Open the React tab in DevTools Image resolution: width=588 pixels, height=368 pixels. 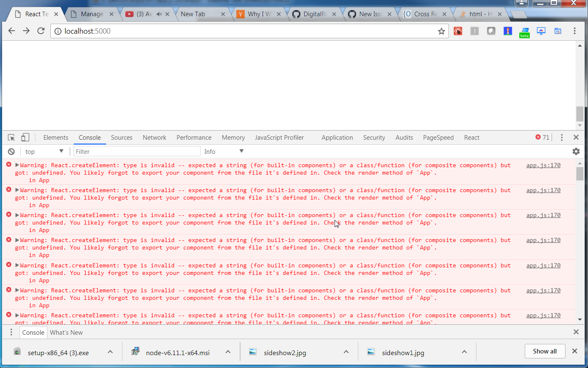(471, 137)
